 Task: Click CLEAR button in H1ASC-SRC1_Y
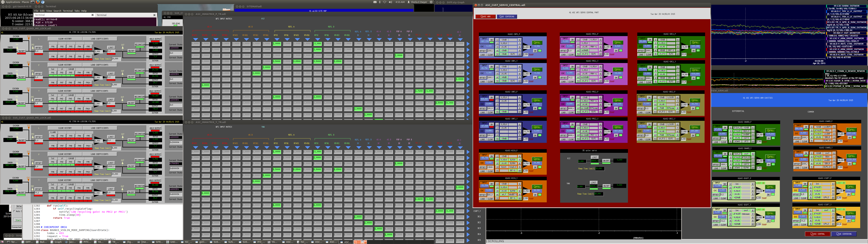click(648, 82)
